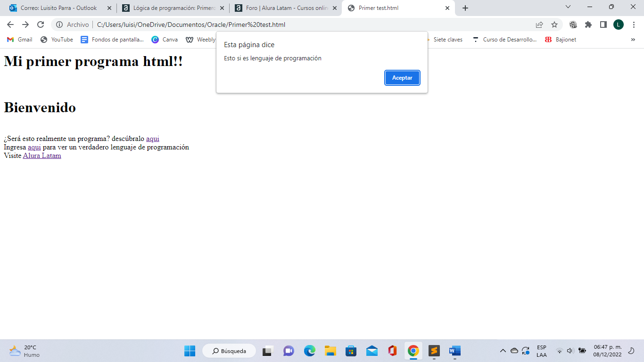Follow the Alura Latam link
The image size is (644, 362).
(42, 156)
